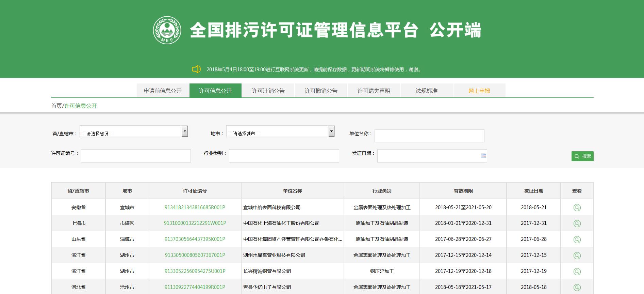View details for 青县华亿电子有限公司
Viewport: 644px width, 294px height.
coord(577,288)
